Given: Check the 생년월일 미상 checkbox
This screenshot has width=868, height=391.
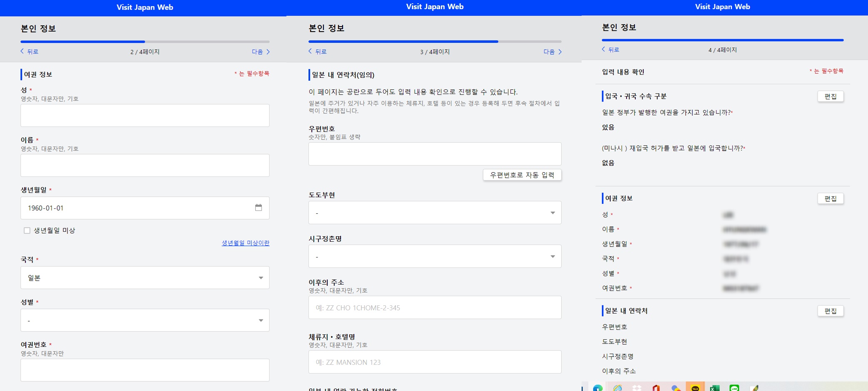Looking at the screenshot, I should coord(27,230).
